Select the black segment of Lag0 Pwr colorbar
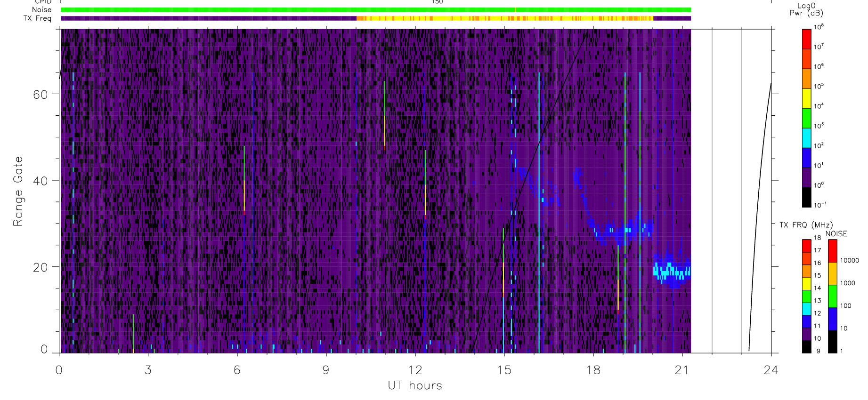 tap(806, 197)
